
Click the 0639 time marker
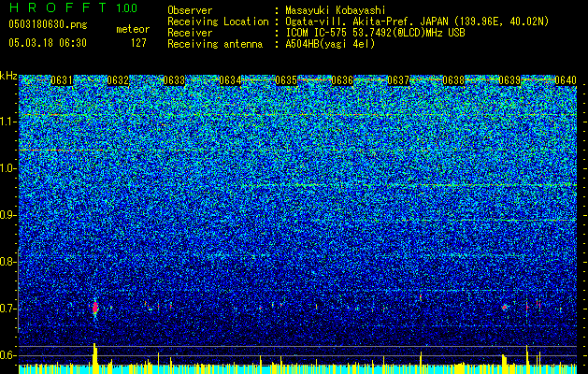(x=509, y=80)
